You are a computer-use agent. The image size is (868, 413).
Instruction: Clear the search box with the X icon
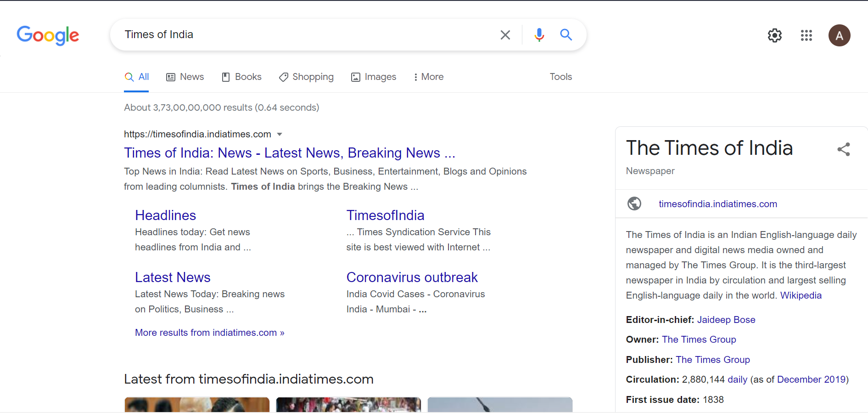coord(505,35)
